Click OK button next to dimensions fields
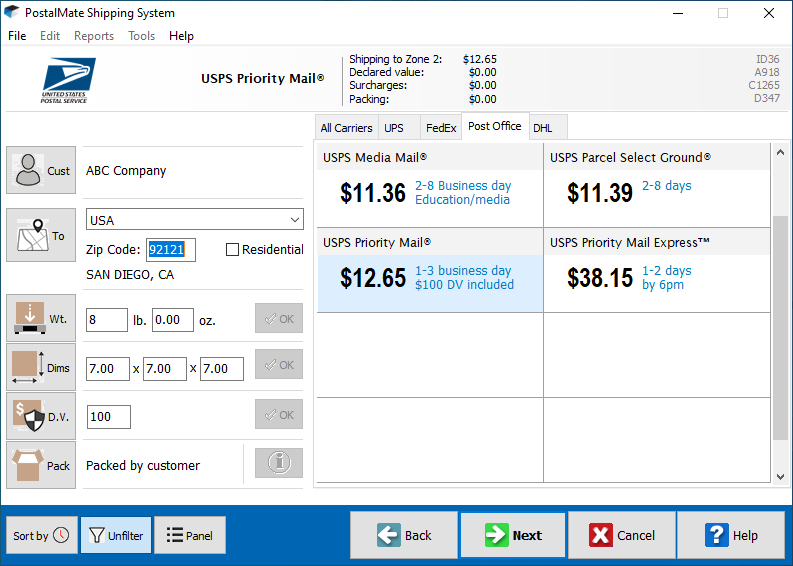Screen dimensions: 793x566 [279, 364]
